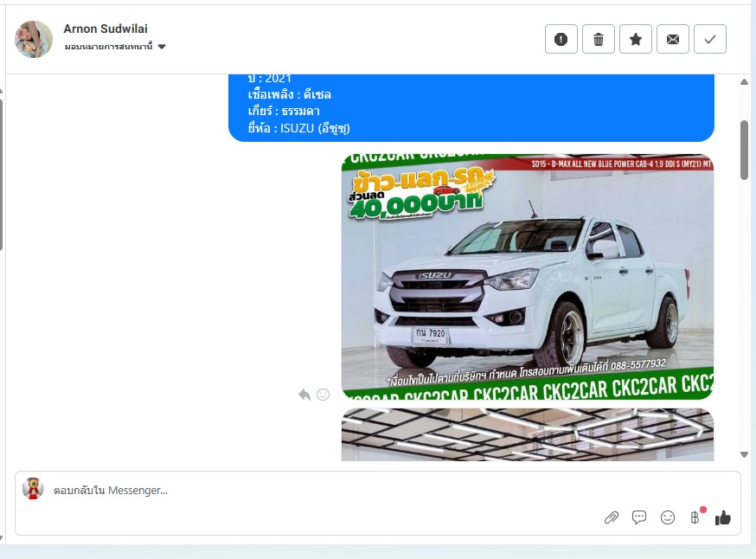Reply to the Isuzu photo message
This screenshot has width=756, height=559.
(304, 395)
